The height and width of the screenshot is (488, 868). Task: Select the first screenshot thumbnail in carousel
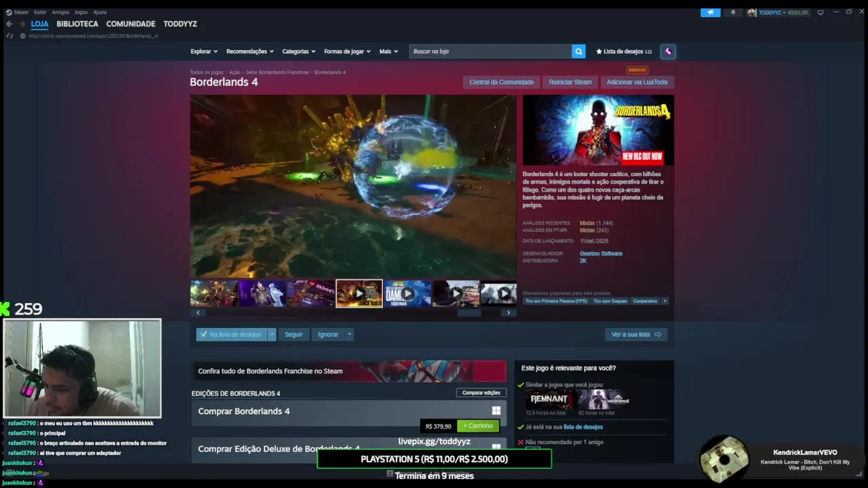[x=214, y=293]
